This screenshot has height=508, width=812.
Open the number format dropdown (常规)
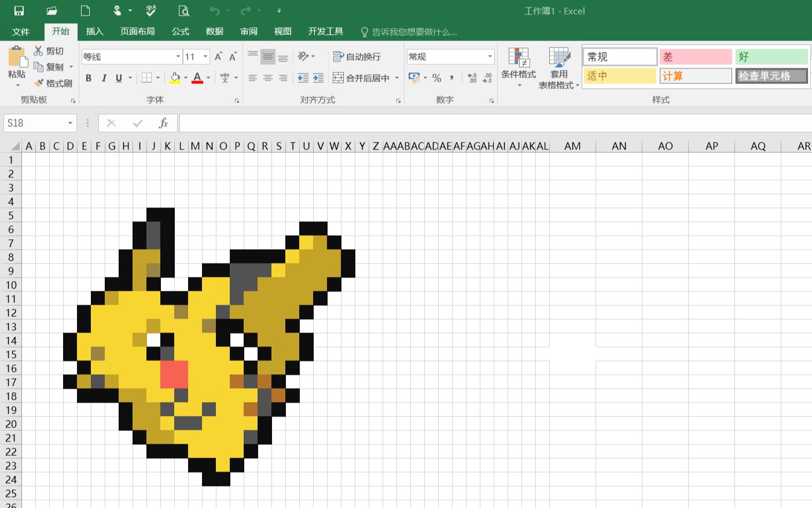click(490, 57)
